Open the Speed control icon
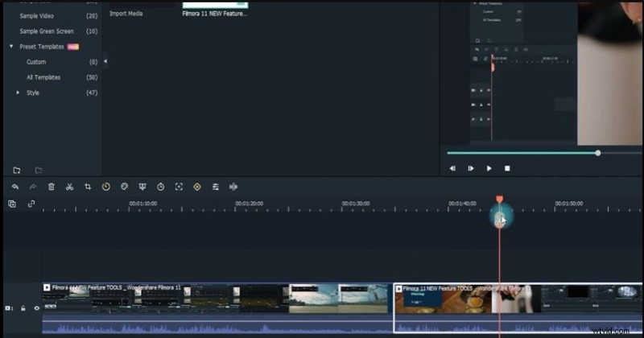This screenshot has width=644, height=338. tap(106, 187)
